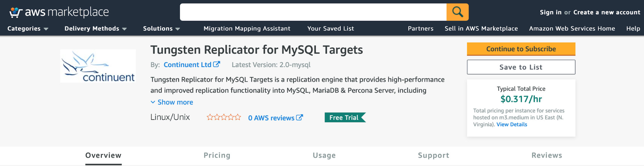Image resolution: width=644 pixels, height=166 pixels.
Task: Expand description with Show more
Action: (172, 102)
